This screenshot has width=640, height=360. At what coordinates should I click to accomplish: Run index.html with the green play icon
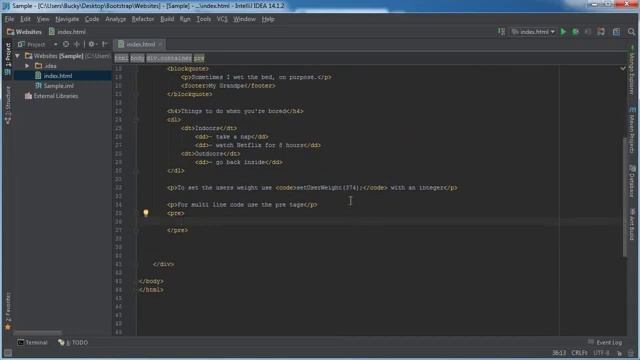563,31
